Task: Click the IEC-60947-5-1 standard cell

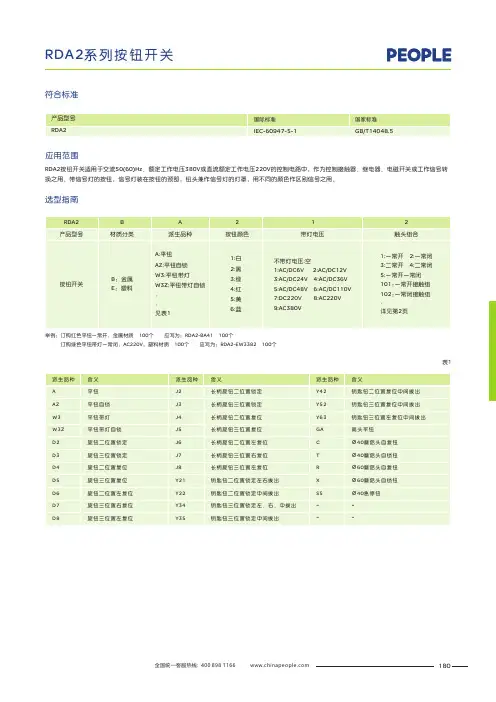Action: click(x=275, y=131)
